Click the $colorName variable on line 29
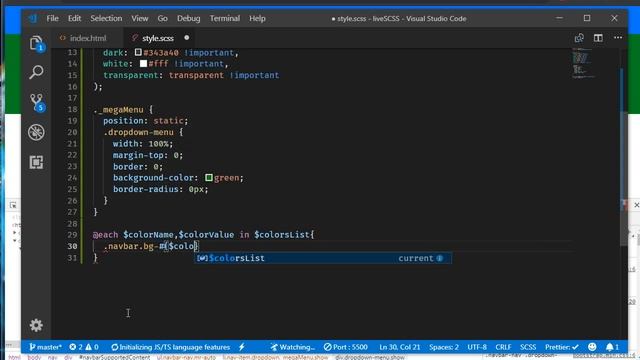The width and height of the screenshot is (640, 360). coord(148,235)
